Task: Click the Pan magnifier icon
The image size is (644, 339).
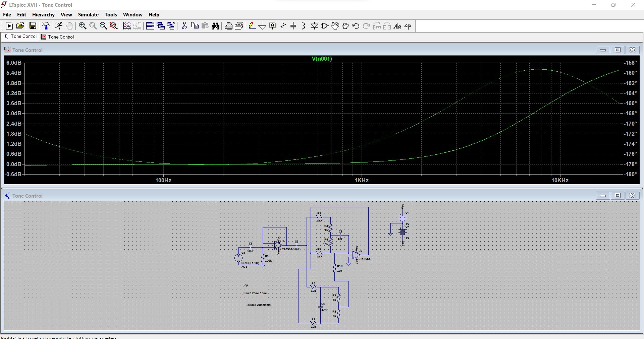Action: [93, 26]
